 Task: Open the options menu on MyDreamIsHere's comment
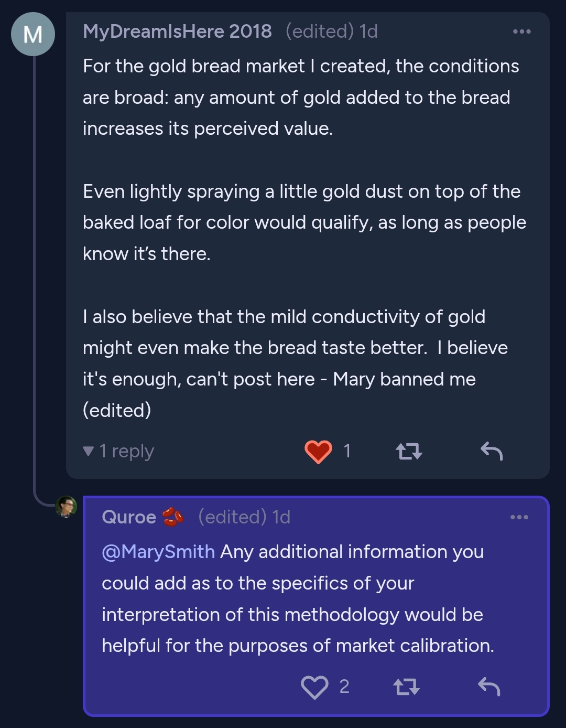[521, 31]
